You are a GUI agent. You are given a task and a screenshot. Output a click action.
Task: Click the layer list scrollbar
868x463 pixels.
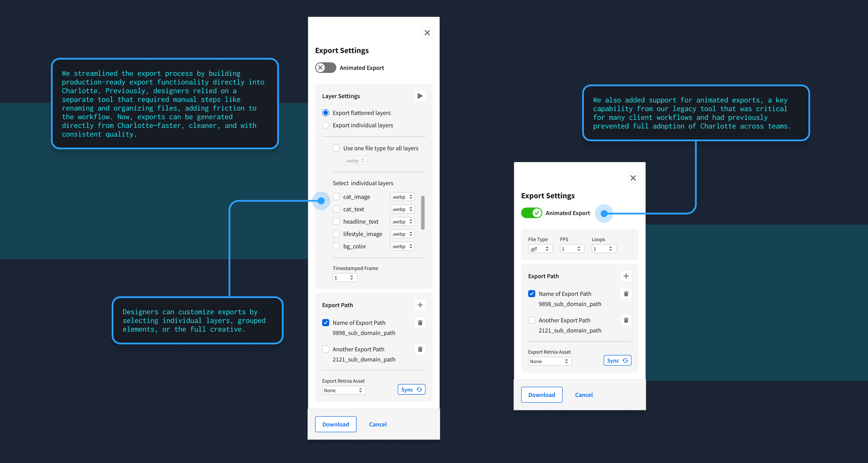(x=422, y=212)
